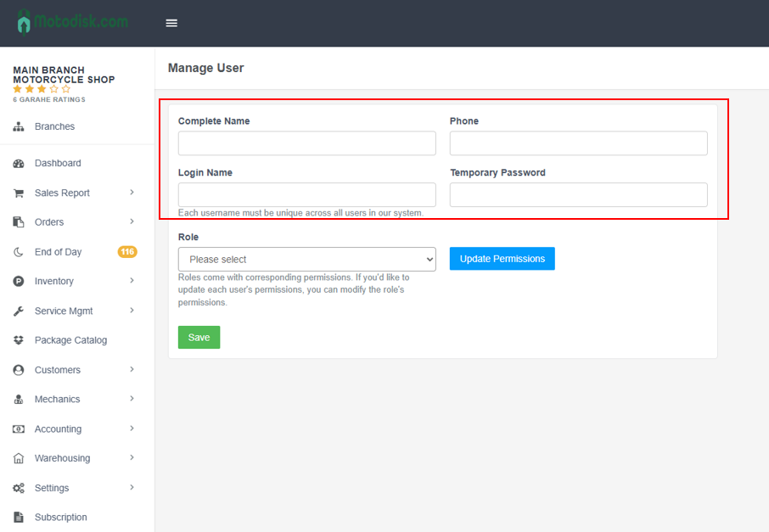The height and width of the screenshot is (532, 769).
Task: Click the Subscription document icon
Action: tap(19, 518)
